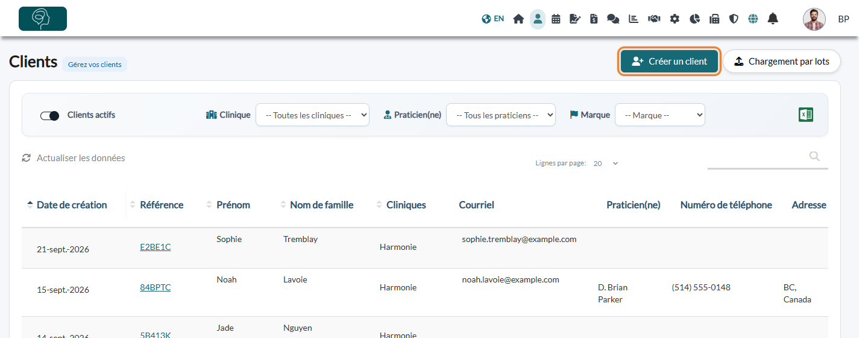The image size is (868, 338).
Task: Click the first name Sophie
Action: point(229,239)
